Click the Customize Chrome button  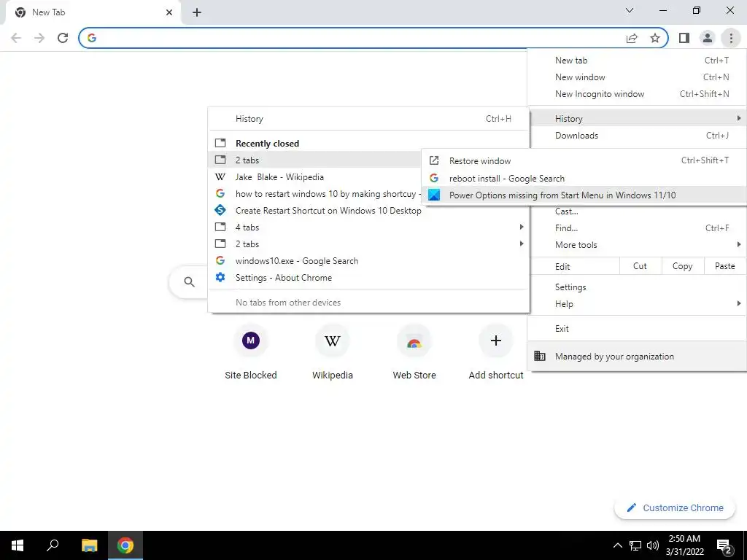(675, 508)
